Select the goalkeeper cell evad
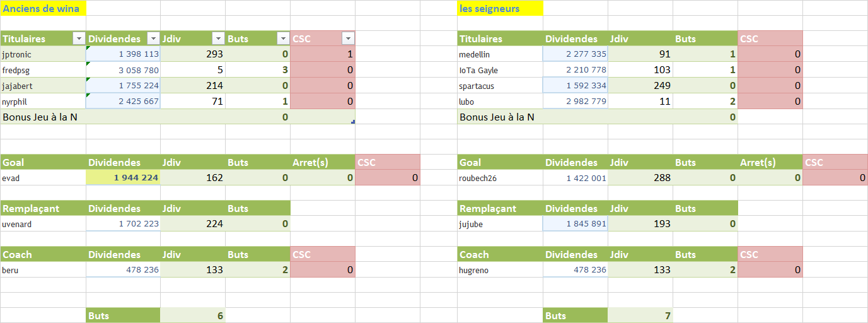This screenshot has width=868, height=323. click(43, 178)
